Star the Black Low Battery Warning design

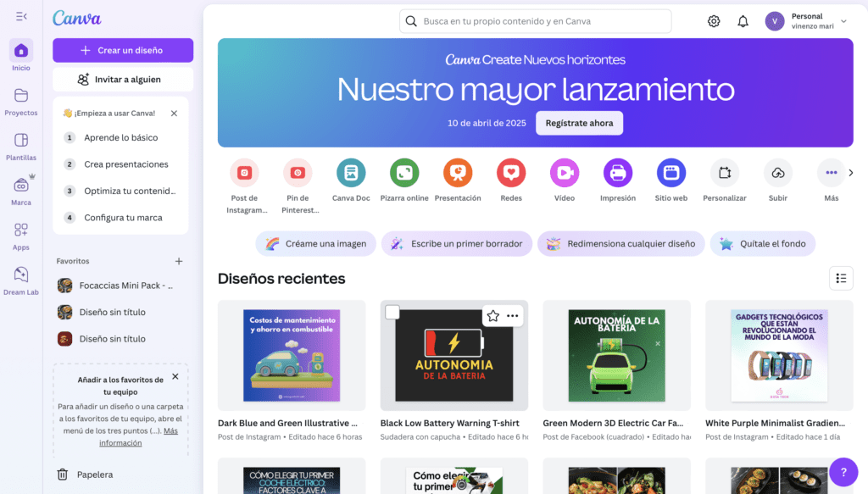pos(492,316)
